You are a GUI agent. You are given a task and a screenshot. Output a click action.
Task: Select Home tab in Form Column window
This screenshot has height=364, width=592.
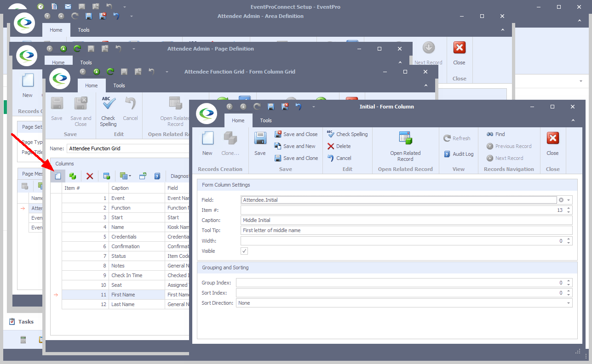pos(238,120)
